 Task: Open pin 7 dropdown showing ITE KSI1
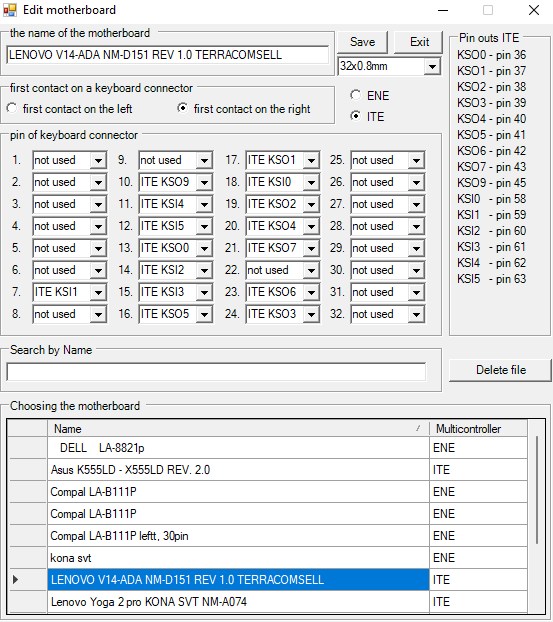(98, 292)
